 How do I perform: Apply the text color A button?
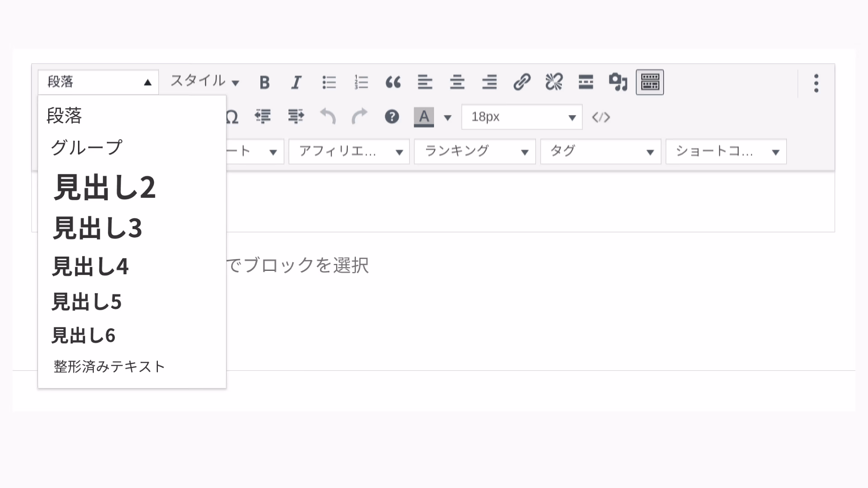coord(424,117)
